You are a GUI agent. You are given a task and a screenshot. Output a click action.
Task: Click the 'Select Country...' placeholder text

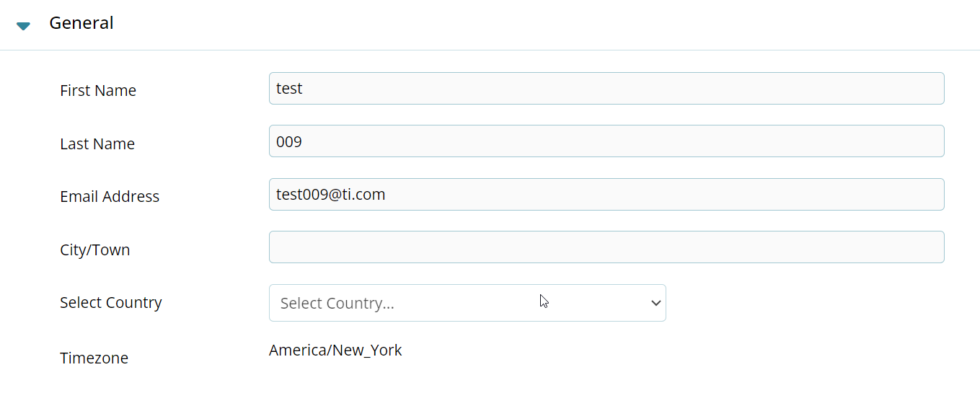[337, 304]
